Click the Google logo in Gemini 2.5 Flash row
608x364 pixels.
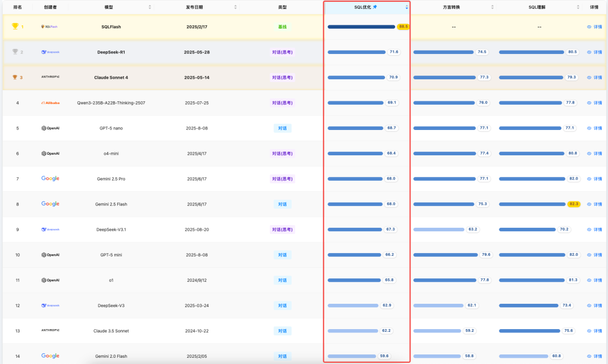(51, 204)
